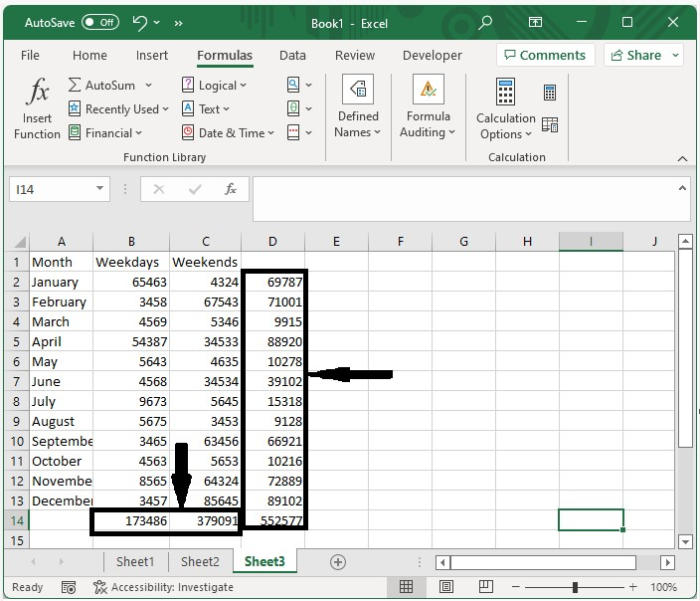Open the Review tab
Viewport: 700px width, 601px height.
[x=355, y=55]
